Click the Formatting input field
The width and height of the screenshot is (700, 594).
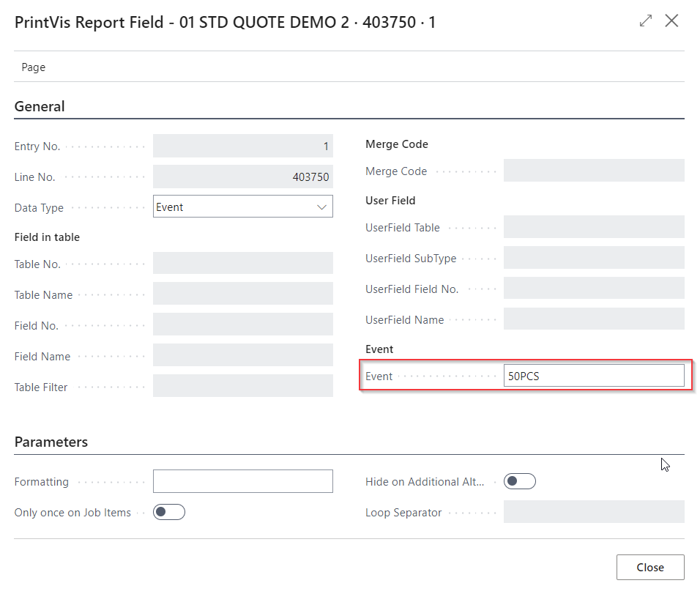242,481
